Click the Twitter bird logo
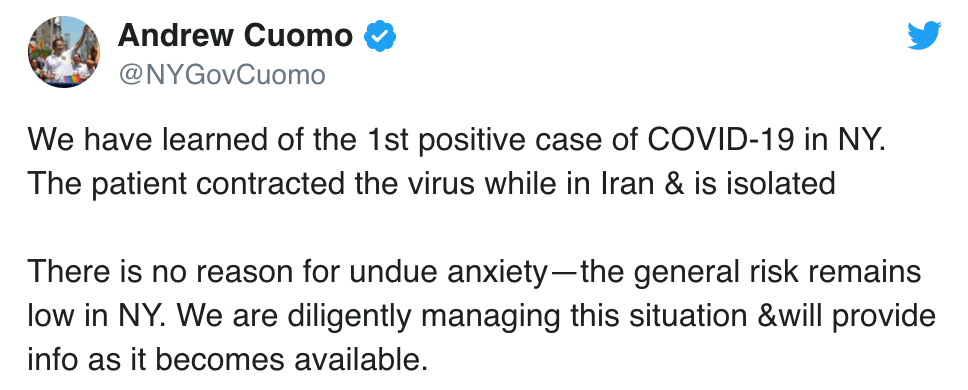The image size is (968, 390). (924, 35)
